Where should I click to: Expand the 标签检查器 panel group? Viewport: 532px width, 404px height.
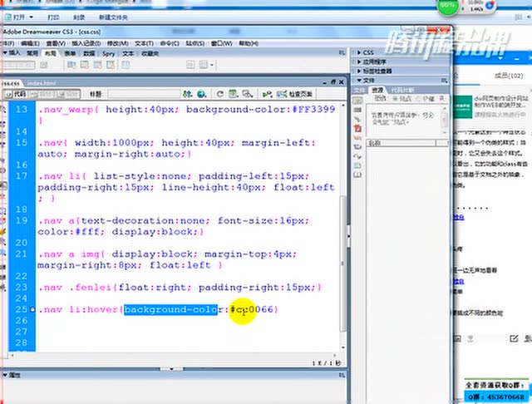coord(359,71)
